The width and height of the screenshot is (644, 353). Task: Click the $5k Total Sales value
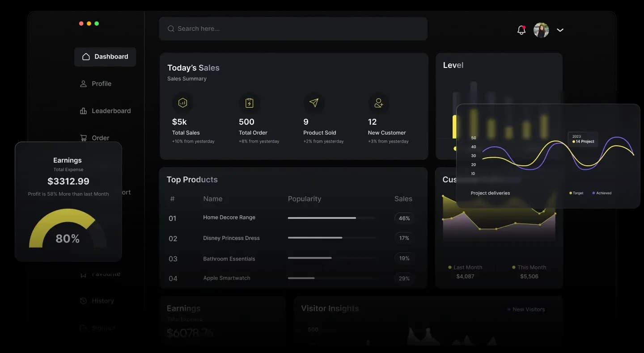(179, 122)
